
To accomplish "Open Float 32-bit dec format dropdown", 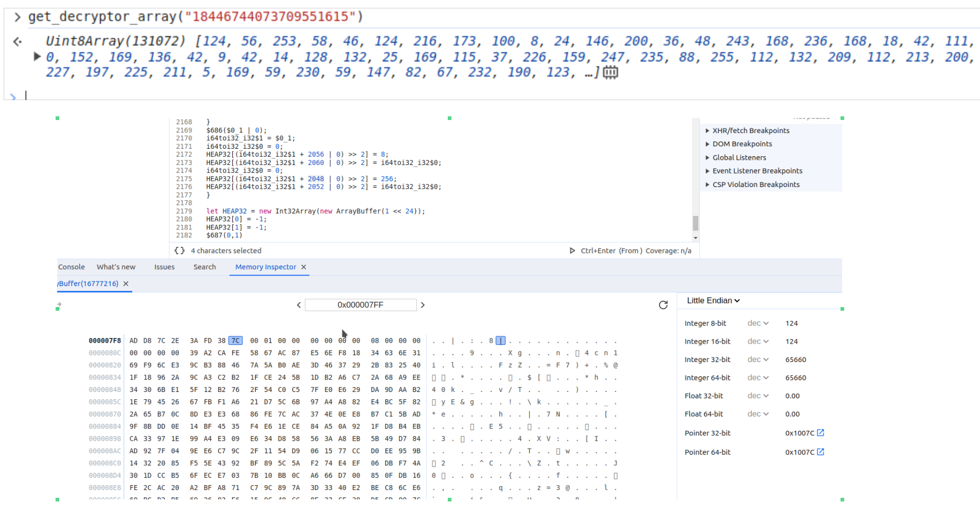I will (758, 396).
